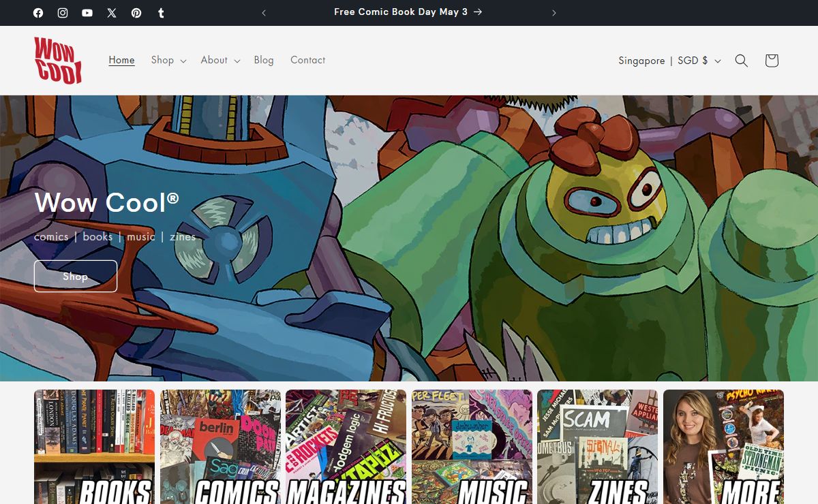Open Free Comic Book Day announcement link

(x=408, y=12)
